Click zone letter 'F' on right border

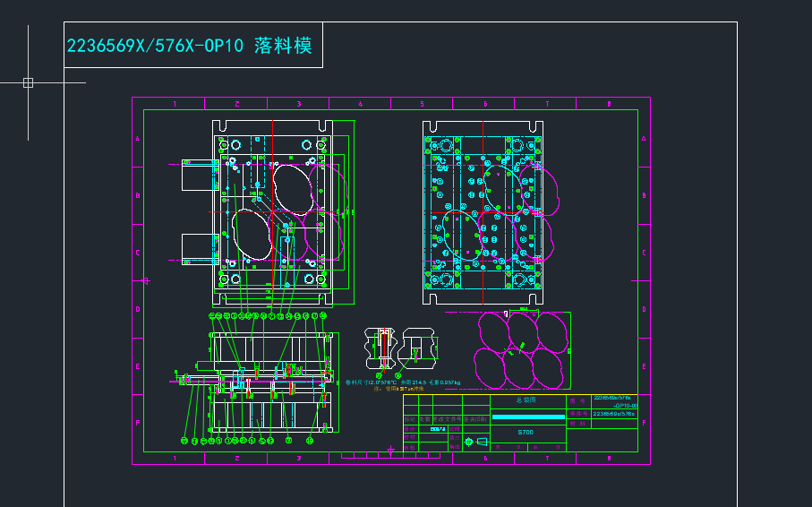[x=645, y=423]
